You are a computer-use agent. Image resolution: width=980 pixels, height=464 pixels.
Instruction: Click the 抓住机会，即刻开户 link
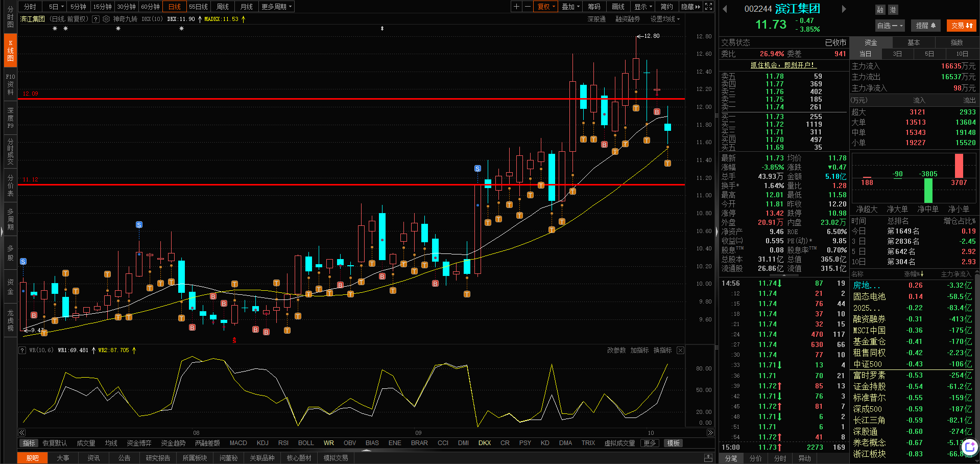pos(782,65)
